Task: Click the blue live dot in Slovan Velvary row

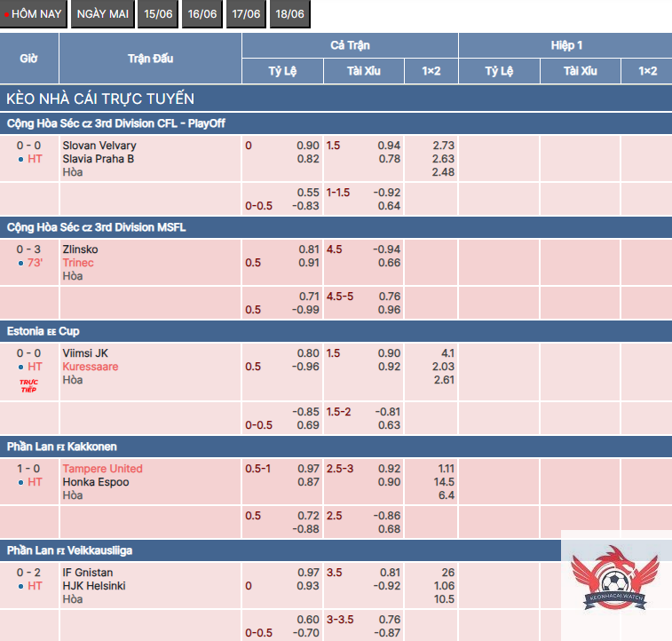Action: [x=20, y=160]
